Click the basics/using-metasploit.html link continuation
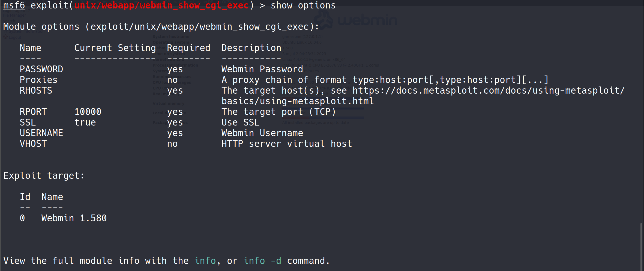The height and width of the screenshot is (271, 644). pyautogui.click(x=297, y=101)
